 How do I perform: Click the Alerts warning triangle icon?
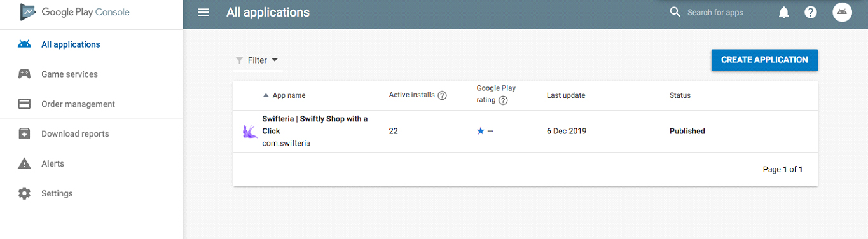click(x=24, y=163)
